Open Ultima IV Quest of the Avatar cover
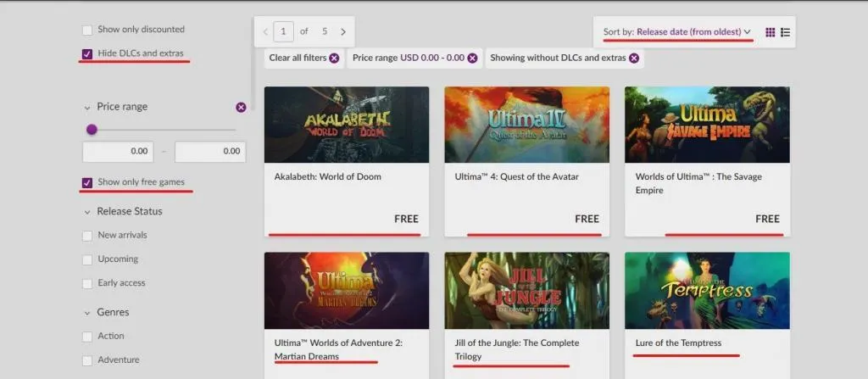The width and height of the screenshot is (868, 379). pos(527,125)
